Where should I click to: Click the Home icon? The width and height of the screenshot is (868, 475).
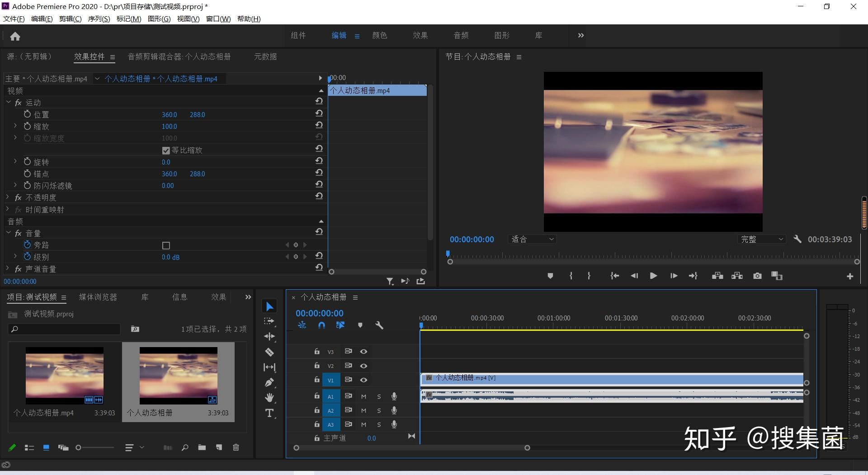coord(15,36)
